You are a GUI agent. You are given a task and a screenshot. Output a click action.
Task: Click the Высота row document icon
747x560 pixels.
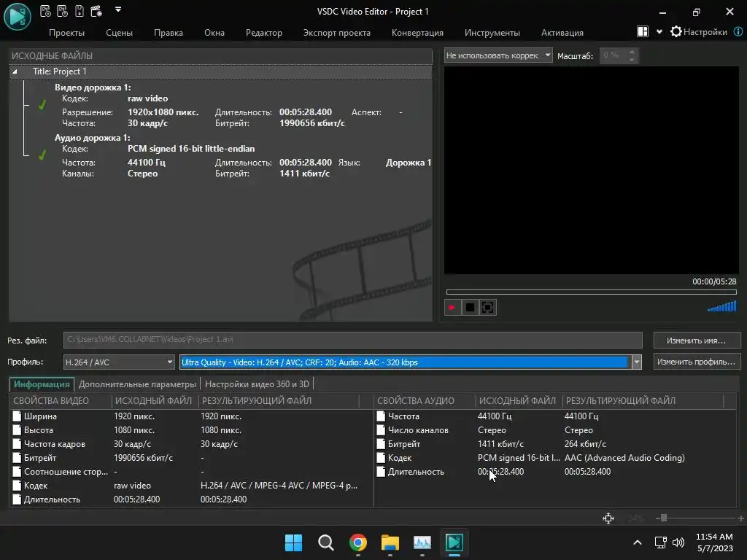18,430
